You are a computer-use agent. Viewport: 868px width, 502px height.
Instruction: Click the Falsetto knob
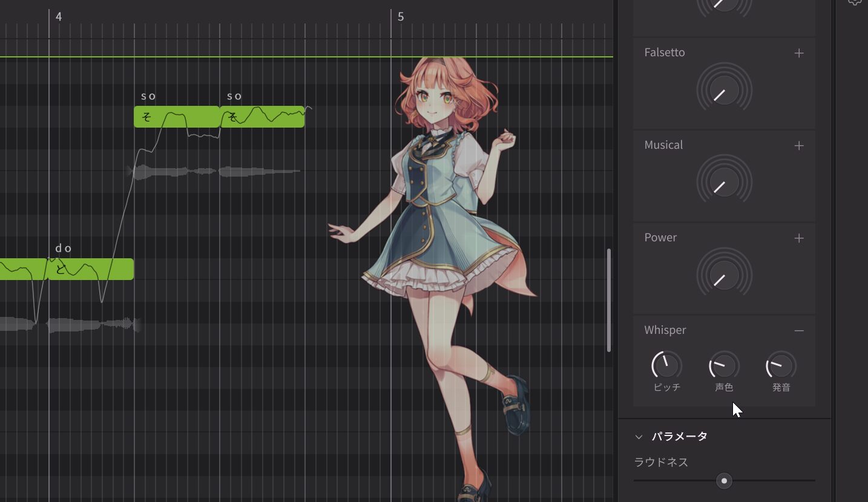click(724, 90)
